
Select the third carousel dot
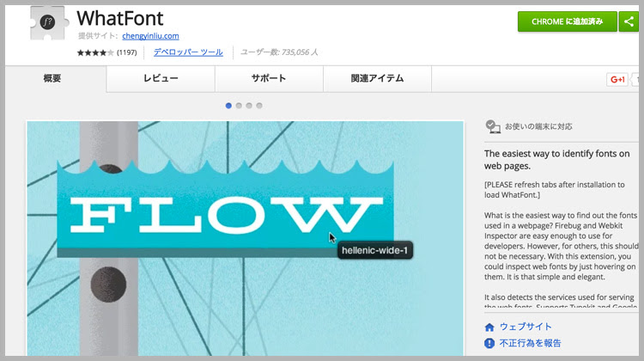pyautogui.click(x=249, y=106)
